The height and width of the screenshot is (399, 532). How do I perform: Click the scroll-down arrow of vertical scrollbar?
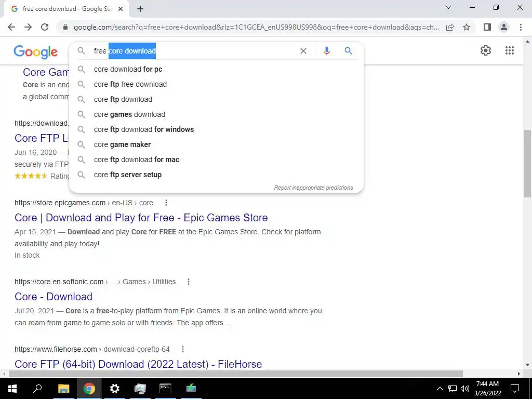click(x=527, y=365)
